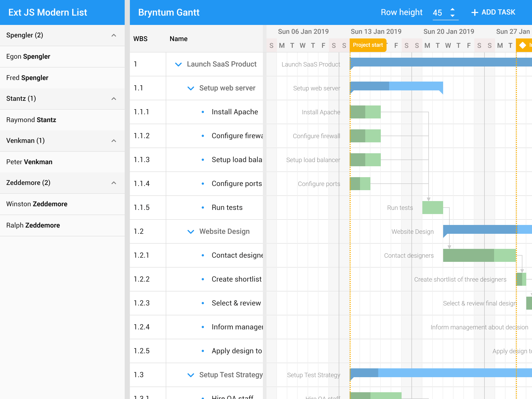The width and height of the screenshot is (532, 399).
Task: Click the leaf task icon beside Install Apache
Action: [203, 112]
